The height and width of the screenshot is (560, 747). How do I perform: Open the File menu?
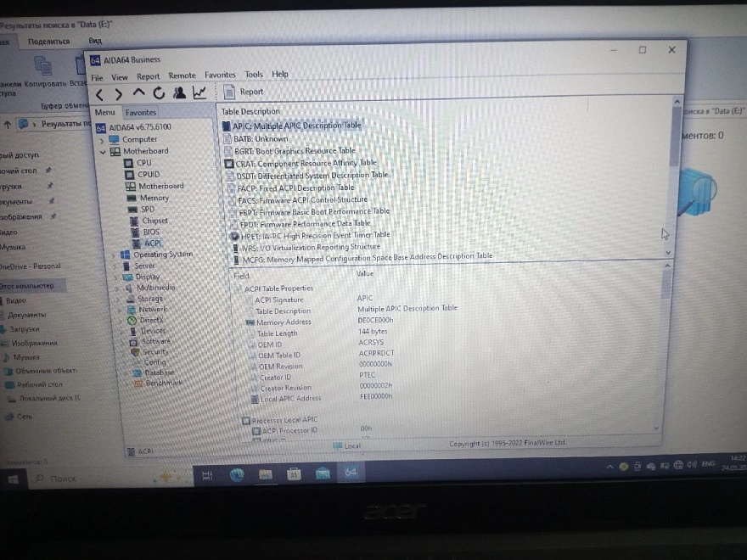coord(97,77)
